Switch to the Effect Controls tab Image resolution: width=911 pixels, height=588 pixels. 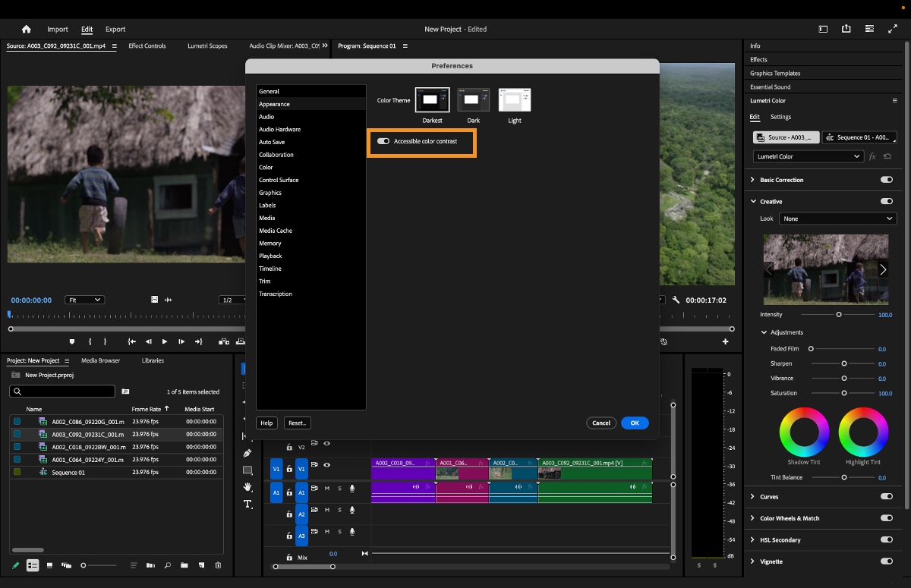[147, 46]
